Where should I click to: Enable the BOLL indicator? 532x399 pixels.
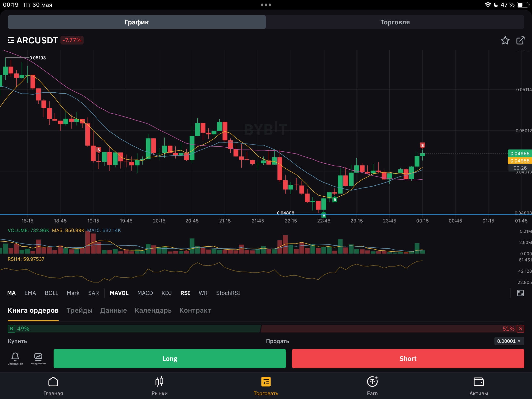point(51,293)
